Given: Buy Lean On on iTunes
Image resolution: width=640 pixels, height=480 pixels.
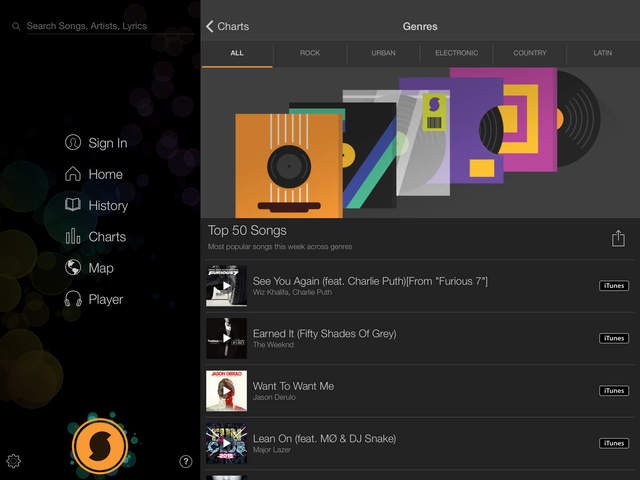Looking at the screenshot, I should coord(614,443).
